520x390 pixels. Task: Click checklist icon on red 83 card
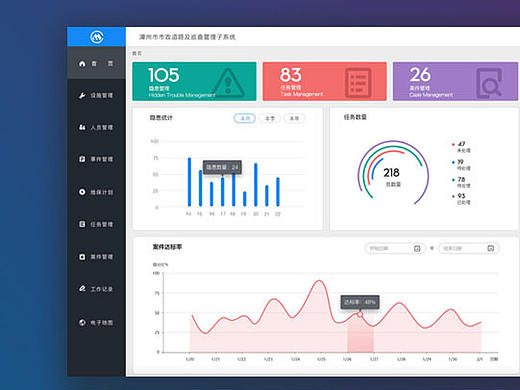point(358,82)
